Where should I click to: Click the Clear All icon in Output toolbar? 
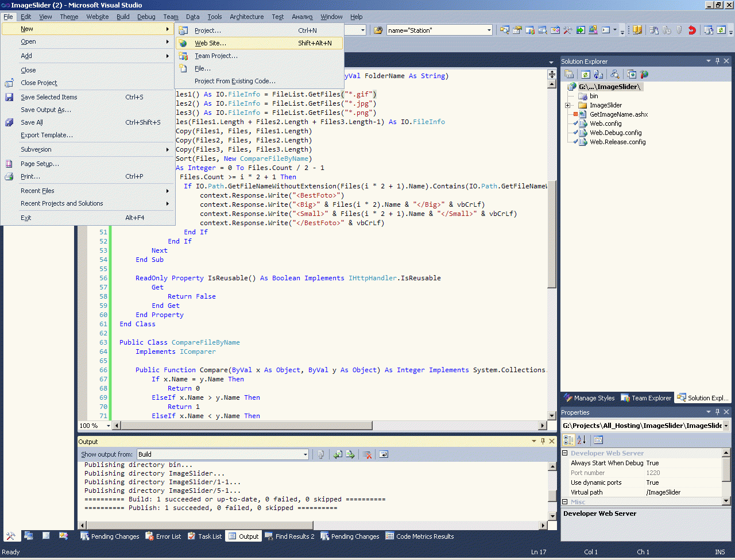click(x=367, y=454)
